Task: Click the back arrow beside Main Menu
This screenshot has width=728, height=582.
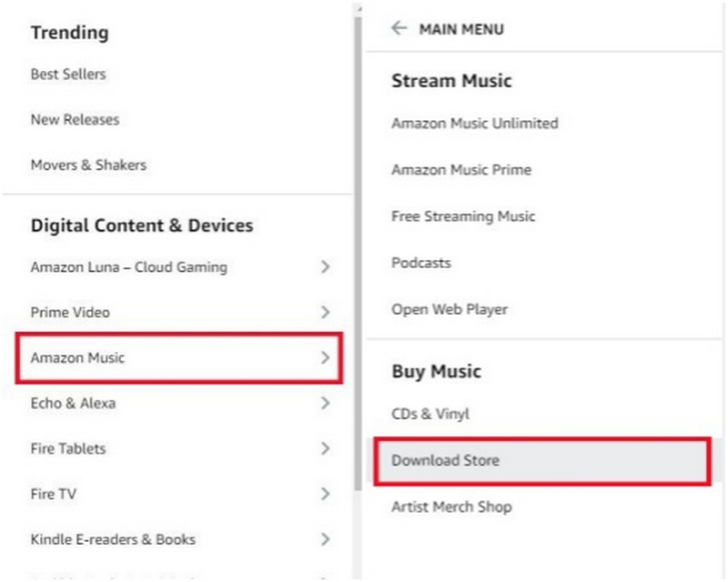Action: point(399,28)
